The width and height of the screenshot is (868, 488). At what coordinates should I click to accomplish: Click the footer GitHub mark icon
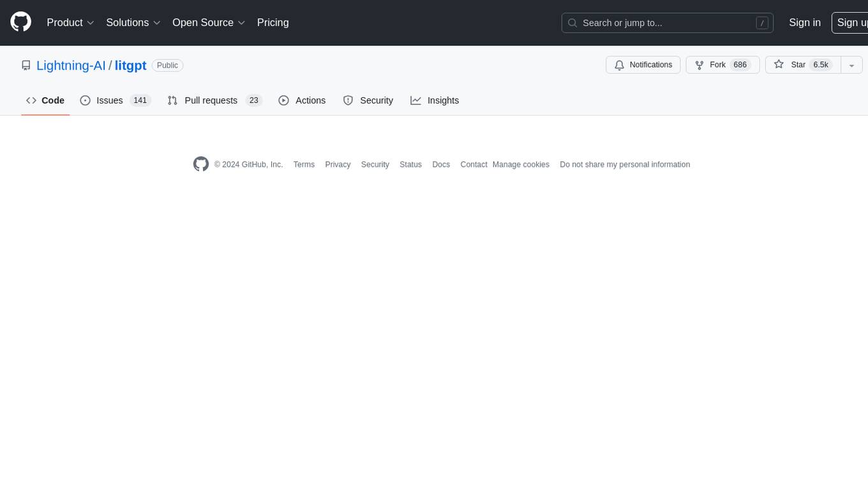coord(201,164)
